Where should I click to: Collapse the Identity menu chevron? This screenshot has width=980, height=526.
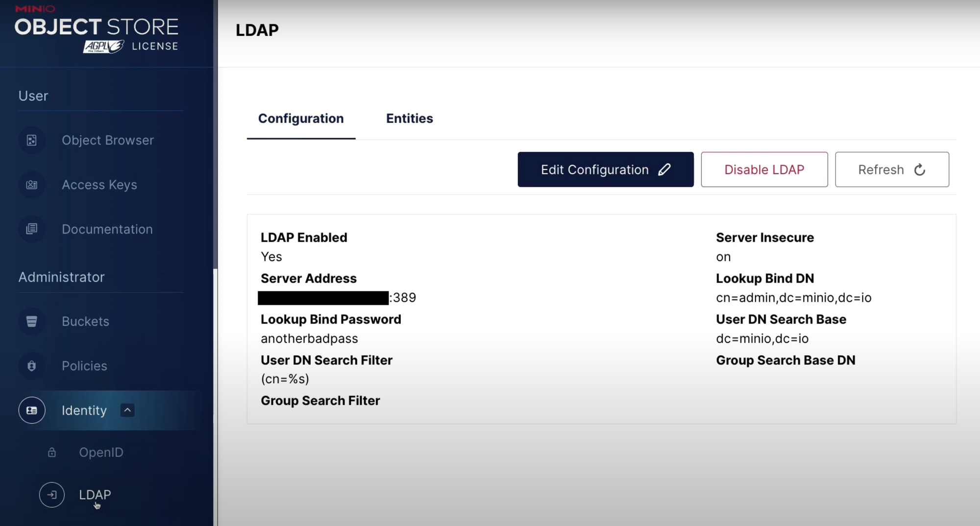pos(127,410)
